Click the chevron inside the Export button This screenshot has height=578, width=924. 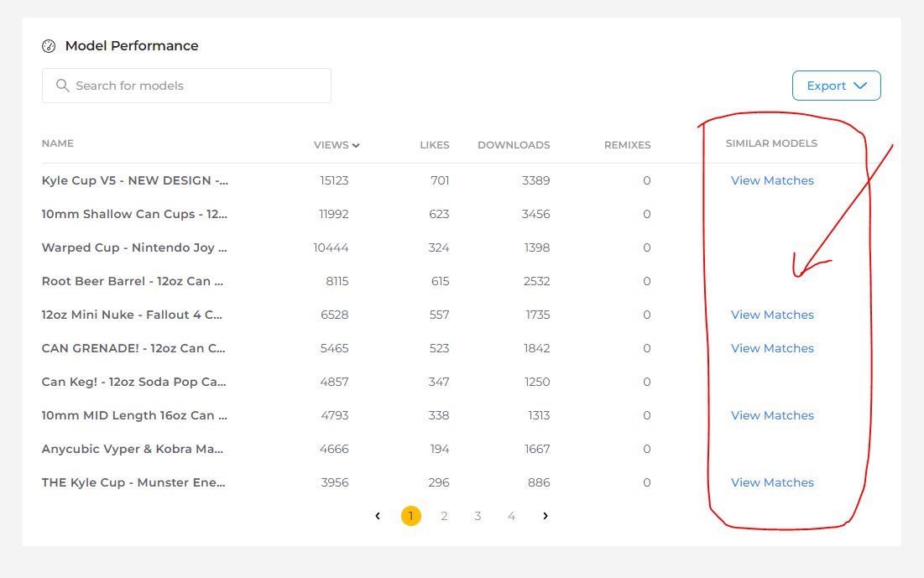pos(860,85)
